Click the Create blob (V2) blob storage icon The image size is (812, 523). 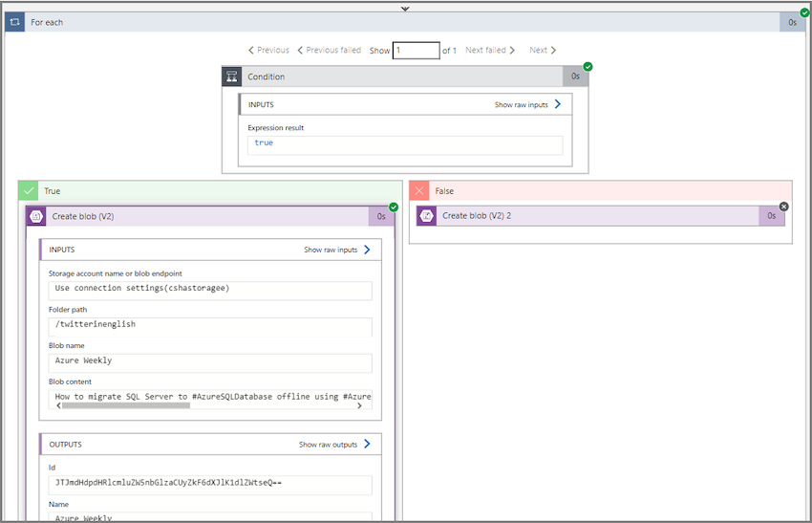tap(36, 216)
